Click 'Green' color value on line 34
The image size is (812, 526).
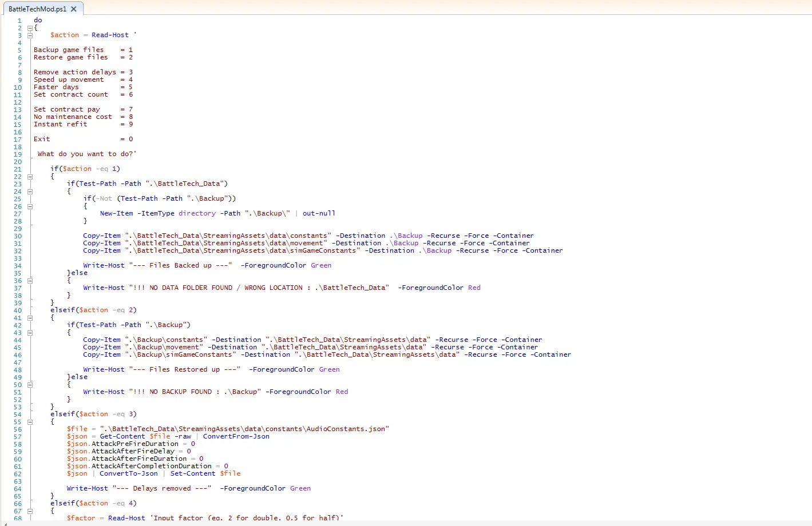click(321, 265)
